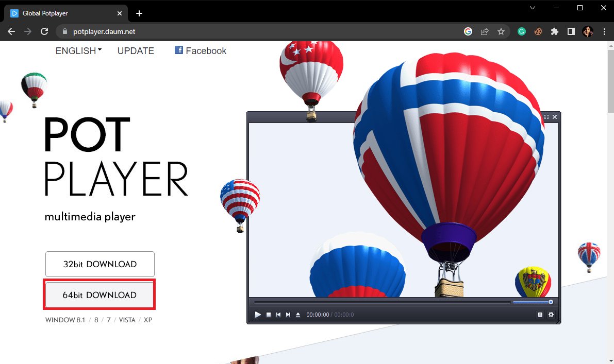Click play in the player mockup

[258, 315]
